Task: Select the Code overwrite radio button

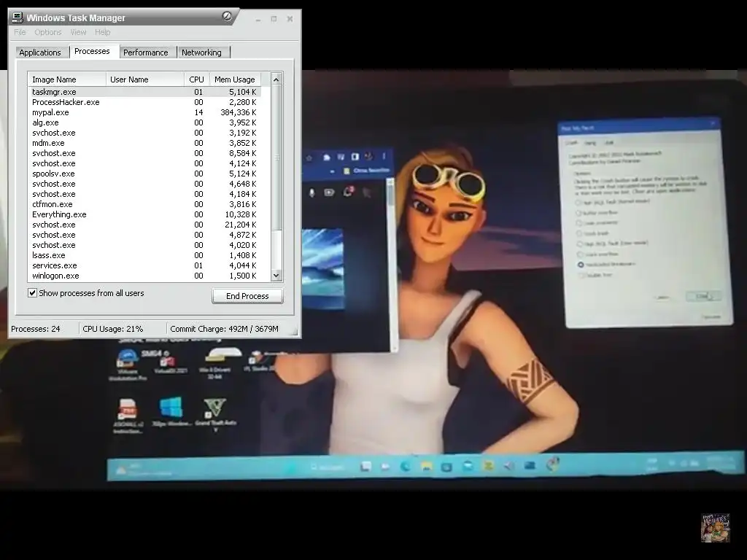Action: pos(578,223)
